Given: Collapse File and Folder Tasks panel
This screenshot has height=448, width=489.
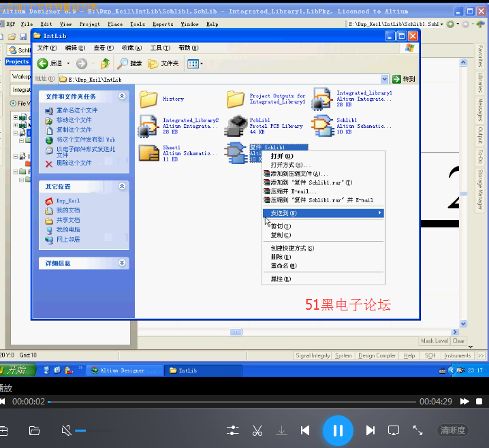Looking at the screenshot, I should coord(122,96).
